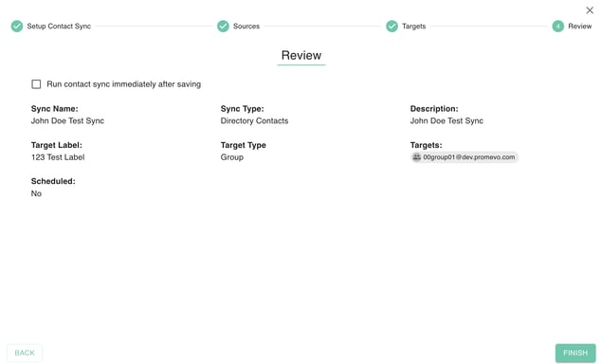The image size is (602, 364).
Task: Select the Review step label
Action: click(x=580, y=27)
